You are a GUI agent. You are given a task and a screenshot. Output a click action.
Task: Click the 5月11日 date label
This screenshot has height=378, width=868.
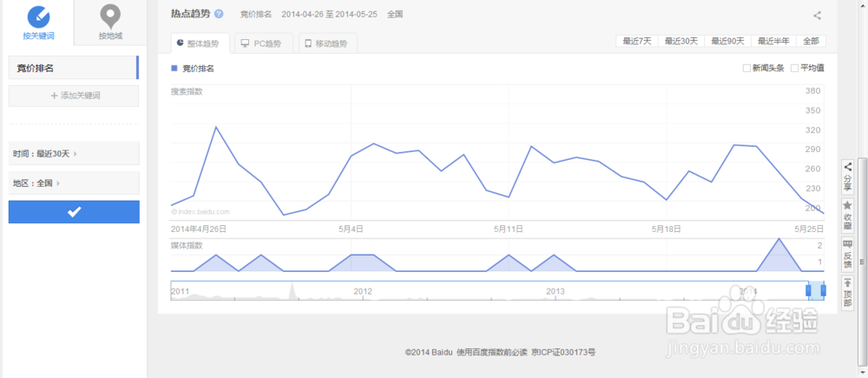pos(510,229)
